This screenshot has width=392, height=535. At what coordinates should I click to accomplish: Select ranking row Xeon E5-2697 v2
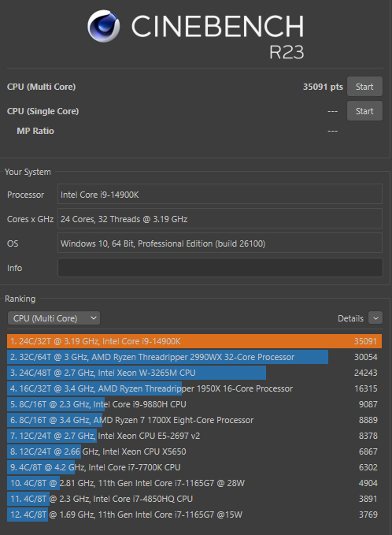tap(194, 436)
